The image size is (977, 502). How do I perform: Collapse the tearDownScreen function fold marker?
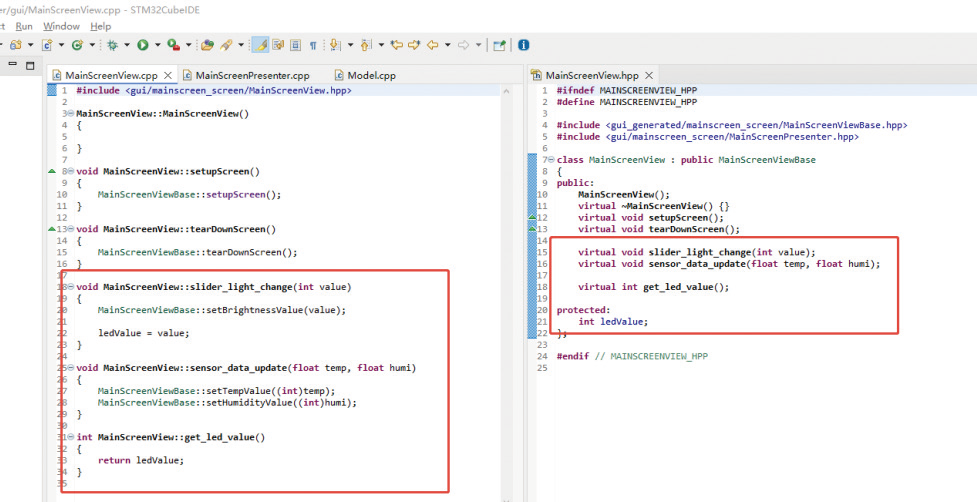click(70, 229)
